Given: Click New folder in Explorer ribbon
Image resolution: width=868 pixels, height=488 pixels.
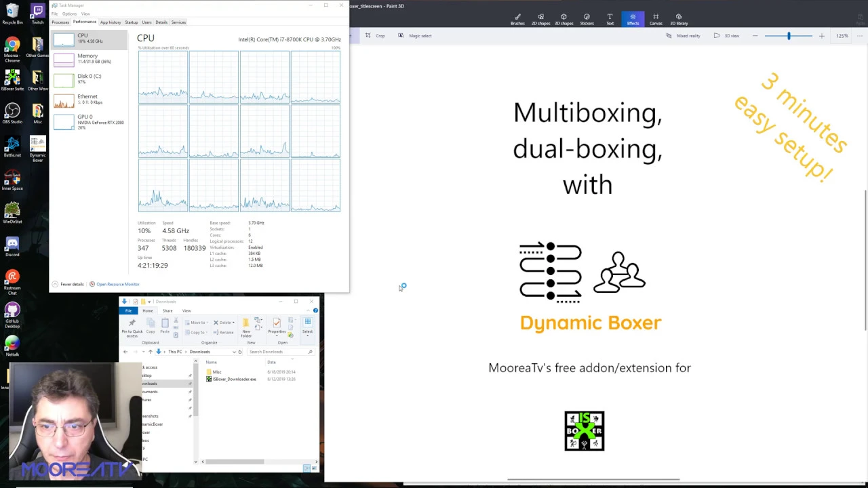Looking at the screenshot, I should click(246, 327).
